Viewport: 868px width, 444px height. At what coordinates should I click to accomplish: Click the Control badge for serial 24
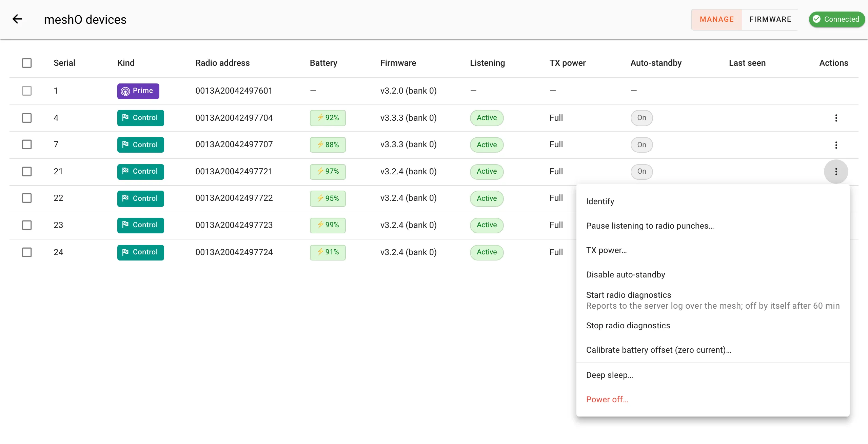pyautogui.click(x=140, y=252)
